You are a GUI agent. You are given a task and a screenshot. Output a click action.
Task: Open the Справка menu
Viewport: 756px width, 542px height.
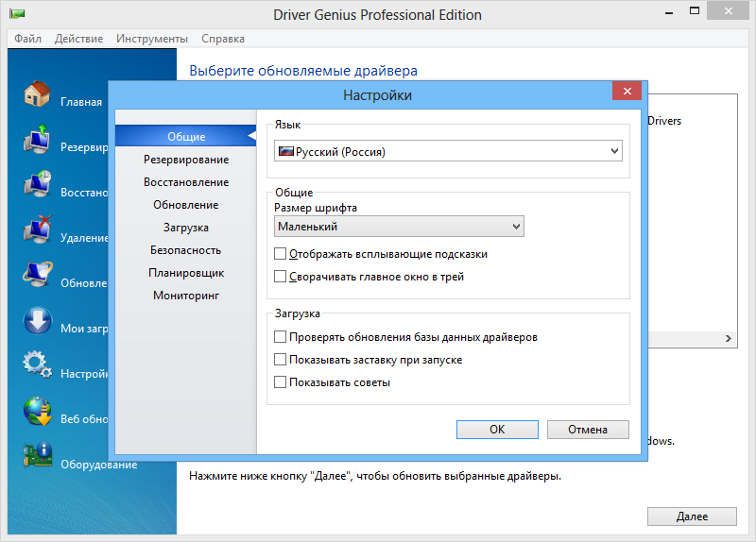click(x=223, y=39)
